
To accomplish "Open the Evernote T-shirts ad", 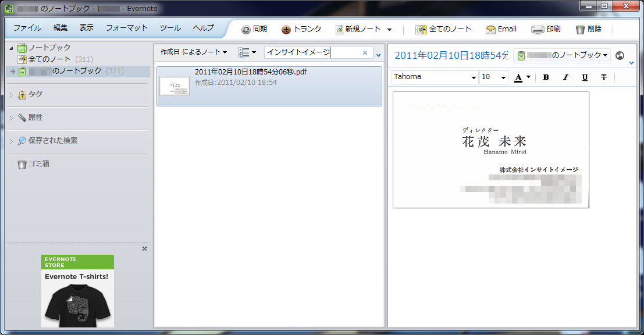I will click(x=77, y=291).
